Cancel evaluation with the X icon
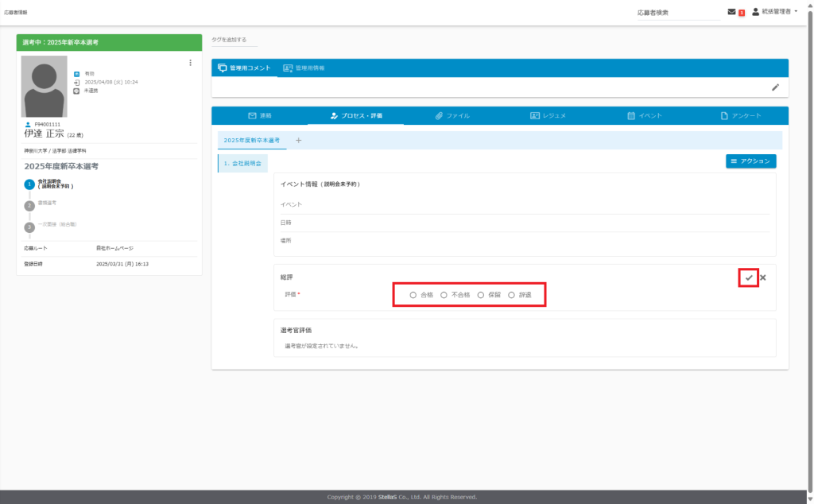Screen dimensions: 814x504 coord(763,277)
